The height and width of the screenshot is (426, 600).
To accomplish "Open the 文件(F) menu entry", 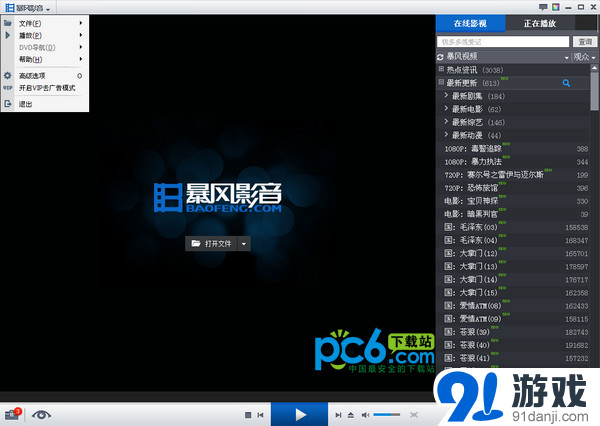I will tap(45, 23).
